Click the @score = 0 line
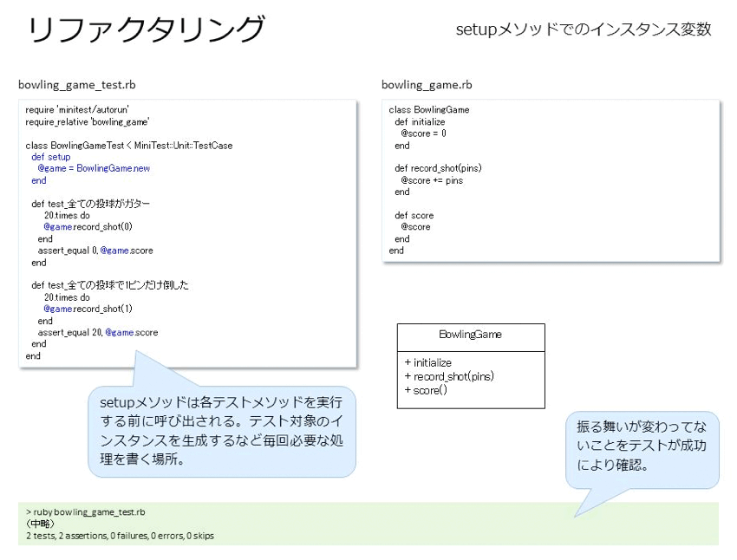Viewport: 737px width, 560px height. (x=423, y=133)
